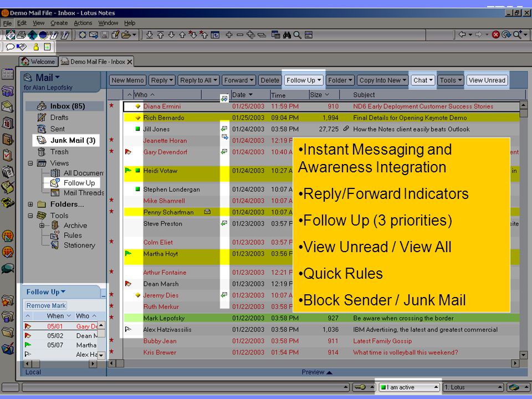The width and height of the screenshot is (532, 399).
Task: Toggle the View Unread button
Action: point(487,80)
